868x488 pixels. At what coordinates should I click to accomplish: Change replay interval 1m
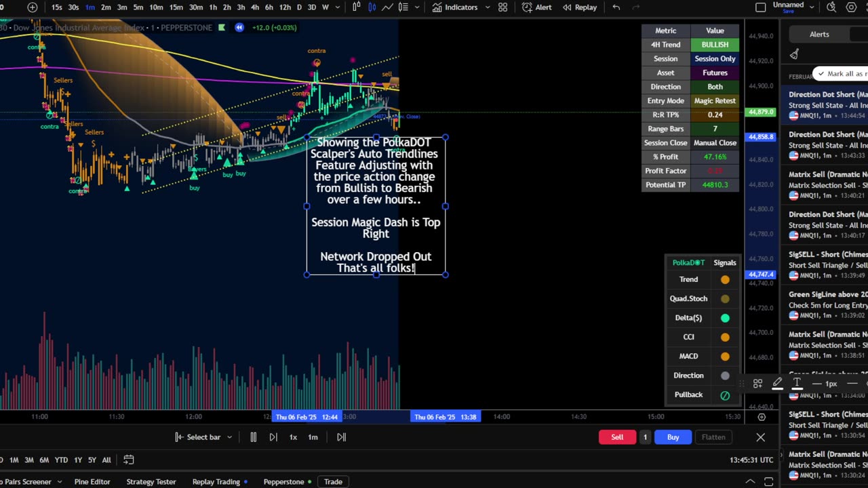click(313, 437)
